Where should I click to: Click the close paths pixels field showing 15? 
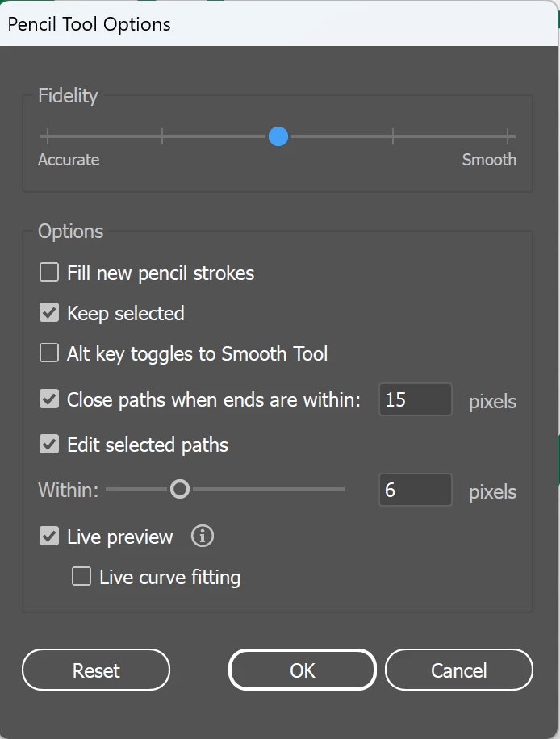(415, 399)
